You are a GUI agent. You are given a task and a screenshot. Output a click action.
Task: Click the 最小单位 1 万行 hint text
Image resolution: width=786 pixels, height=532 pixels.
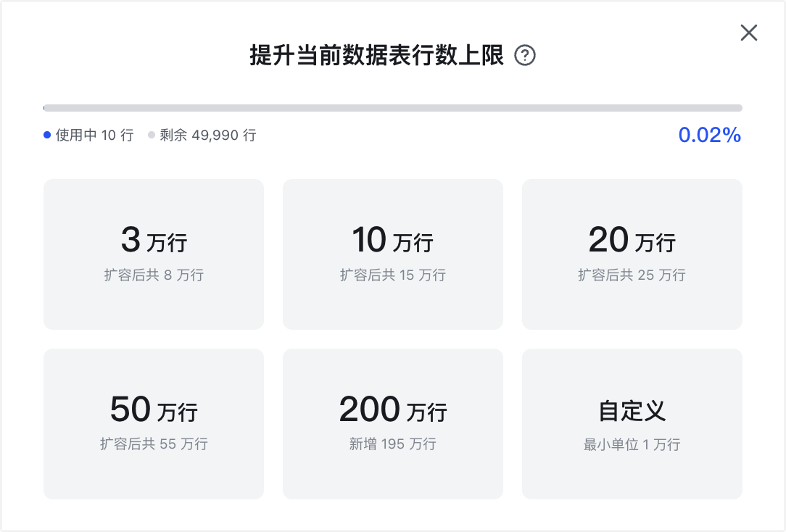click(x=632, y=446)
